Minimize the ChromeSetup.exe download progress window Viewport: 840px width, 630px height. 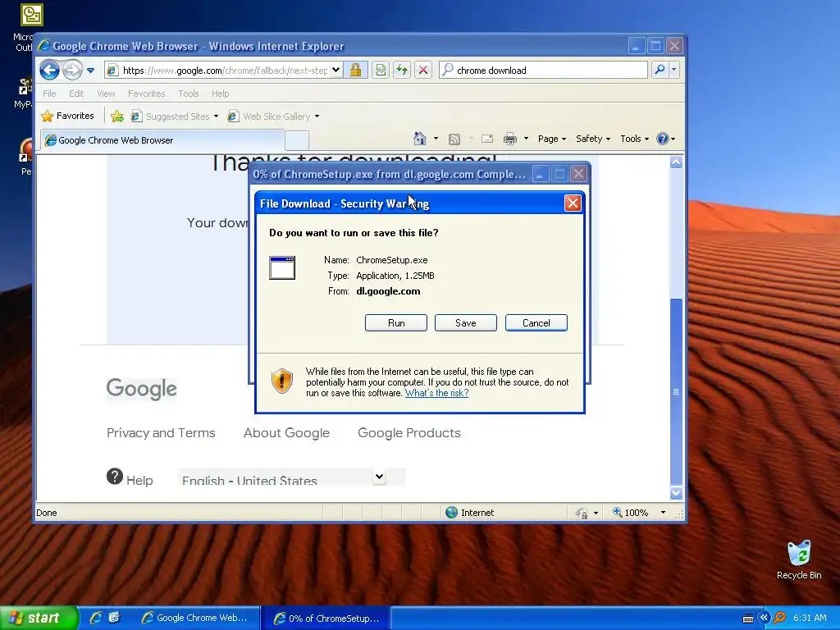click(x=541, y=174)
